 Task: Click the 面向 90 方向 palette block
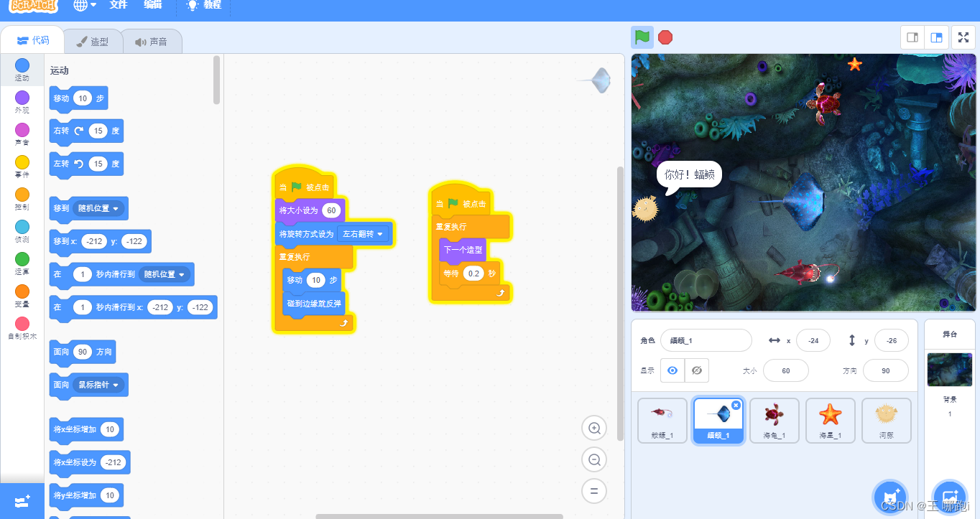81,352
